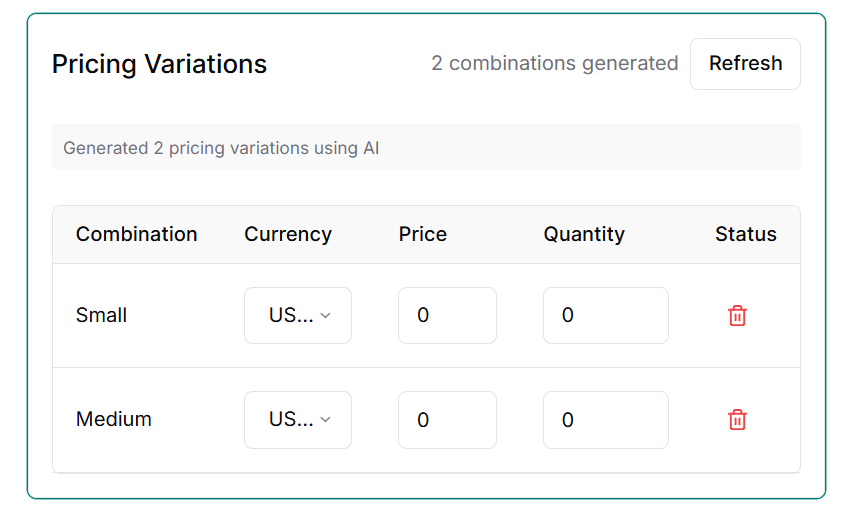Open the Small row currency dropdown
The image size is (843, 513).
tap(297, 316)
